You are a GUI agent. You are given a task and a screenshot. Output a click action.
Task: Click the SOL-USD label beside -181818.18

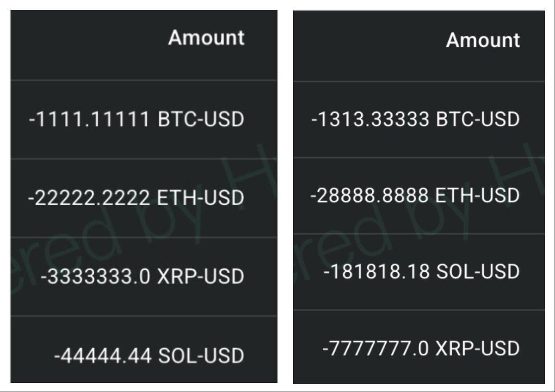(x=479, y=271)
